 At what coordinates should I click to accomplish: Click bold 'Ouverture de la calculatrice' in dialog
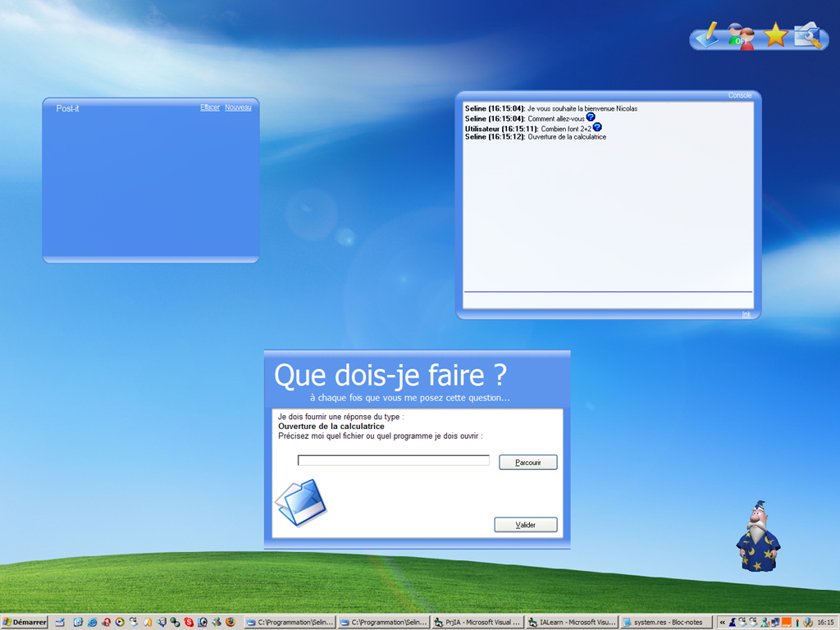331,426
